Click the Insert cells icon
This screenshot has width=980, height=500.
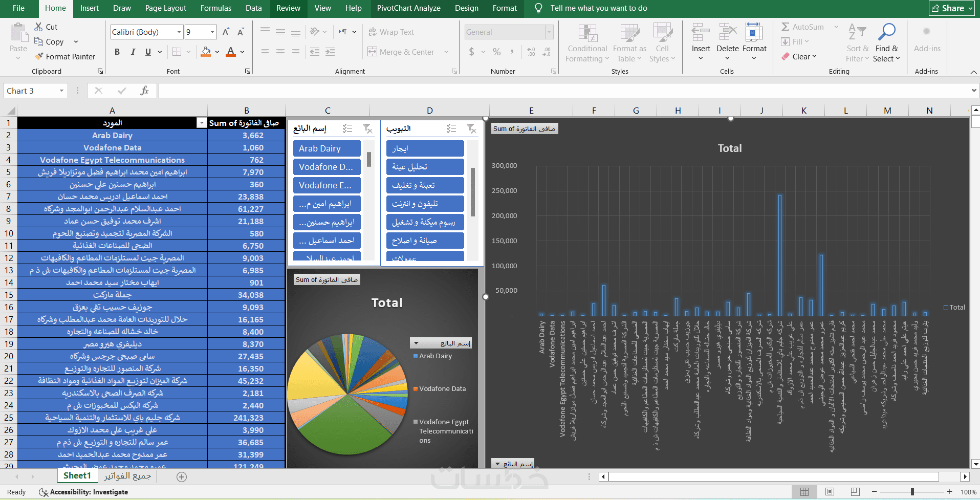point(701,32)
